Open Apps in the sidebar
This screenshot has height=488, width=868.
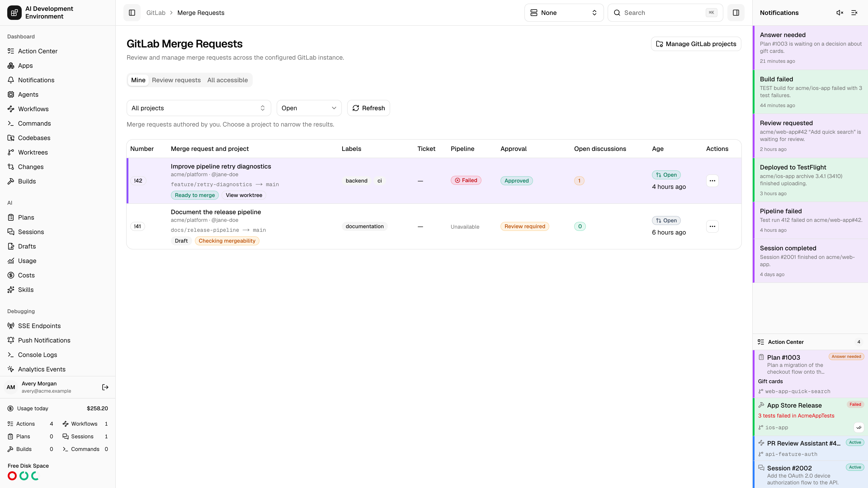coord(58,66)
